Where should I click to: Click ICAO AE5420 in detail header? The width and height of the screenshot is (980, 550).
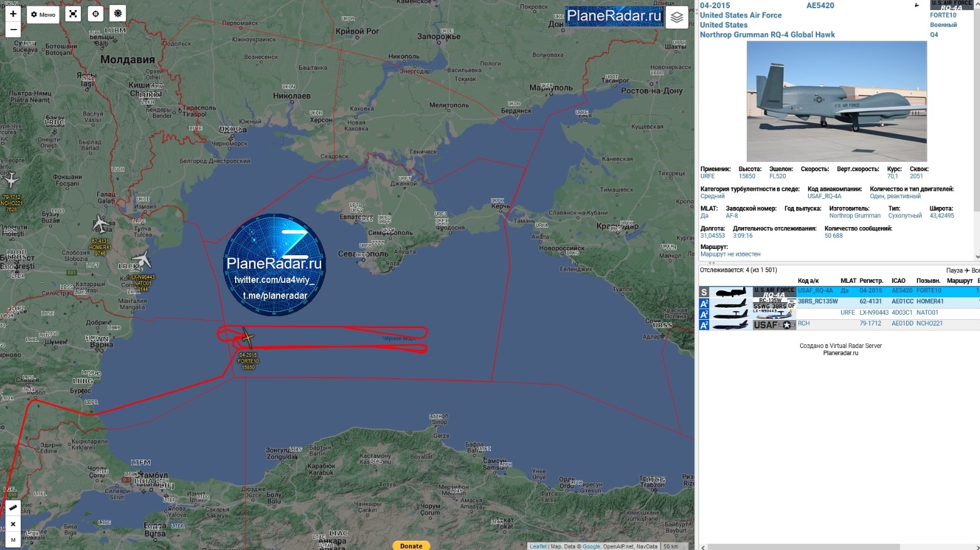(x=820, y=6)
